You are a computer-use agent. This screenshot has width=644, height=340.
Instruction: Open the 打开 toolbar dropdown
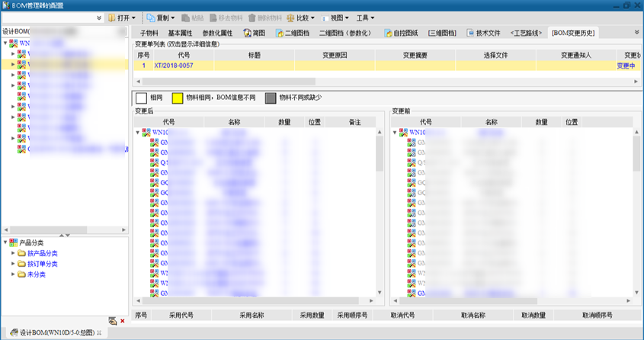pos(122,18)
